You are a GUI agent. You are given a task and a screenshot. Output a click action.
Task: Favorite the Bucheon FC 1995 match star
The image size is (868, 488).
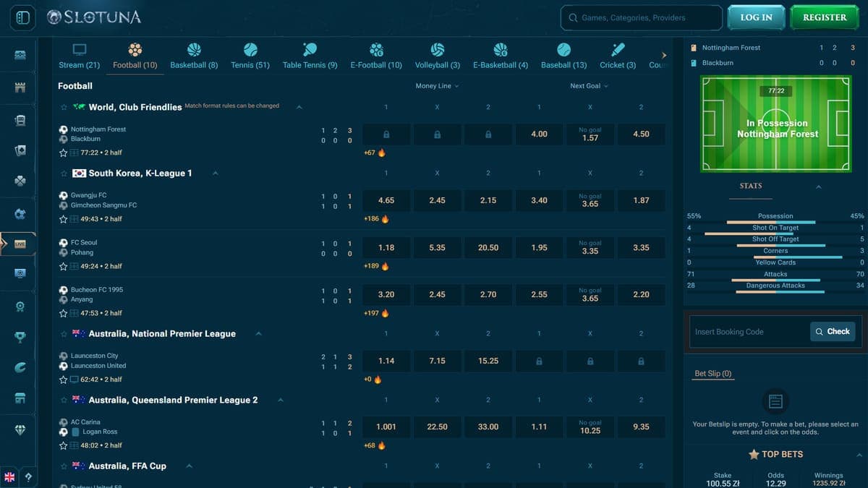(63, 313)
